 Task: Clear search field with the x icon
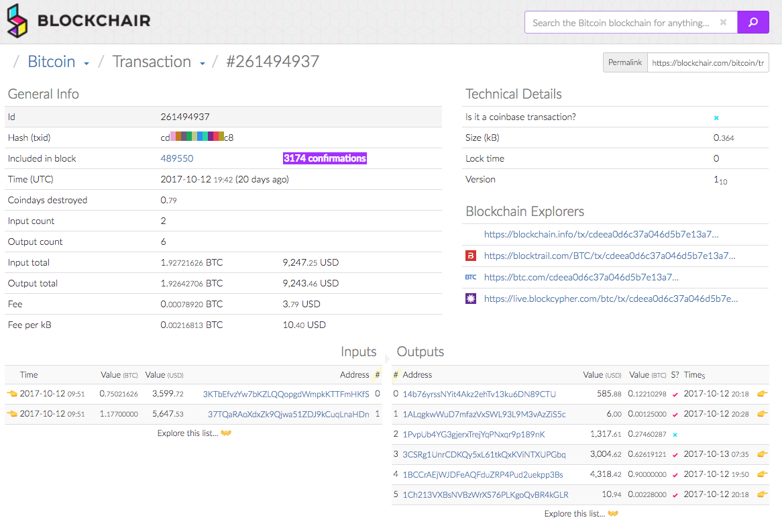723,22
